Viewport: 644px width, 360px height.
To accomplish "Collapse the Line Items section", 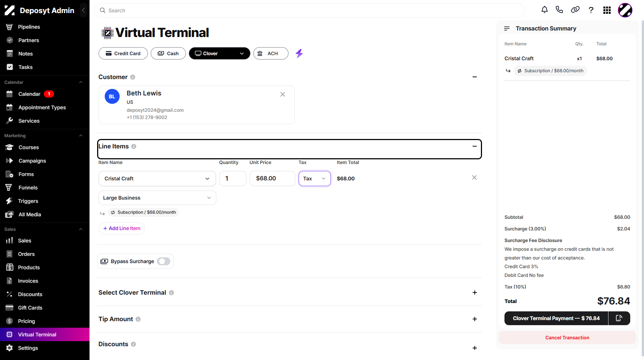I will [475, 146].
